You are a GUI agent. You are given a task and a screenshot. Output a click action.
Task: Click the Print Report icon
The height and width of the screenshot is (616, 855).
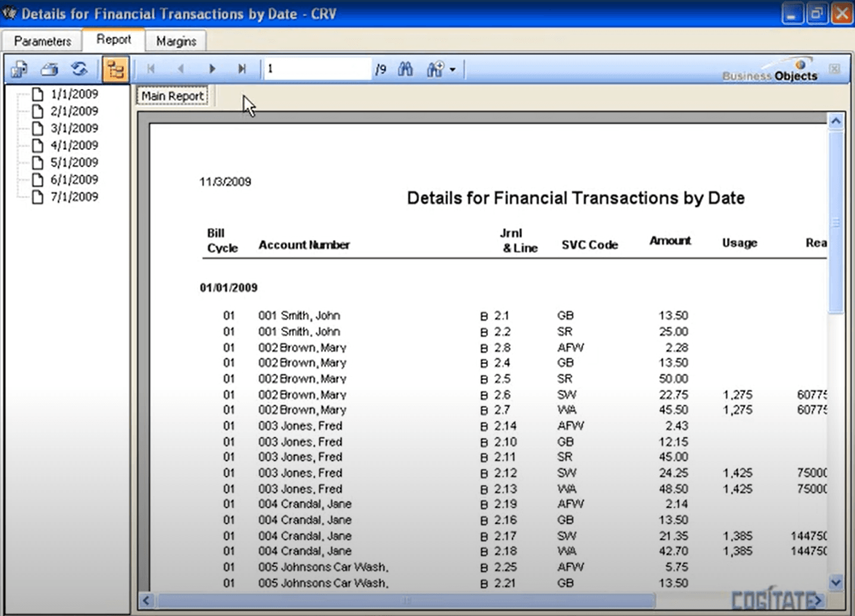49,70
